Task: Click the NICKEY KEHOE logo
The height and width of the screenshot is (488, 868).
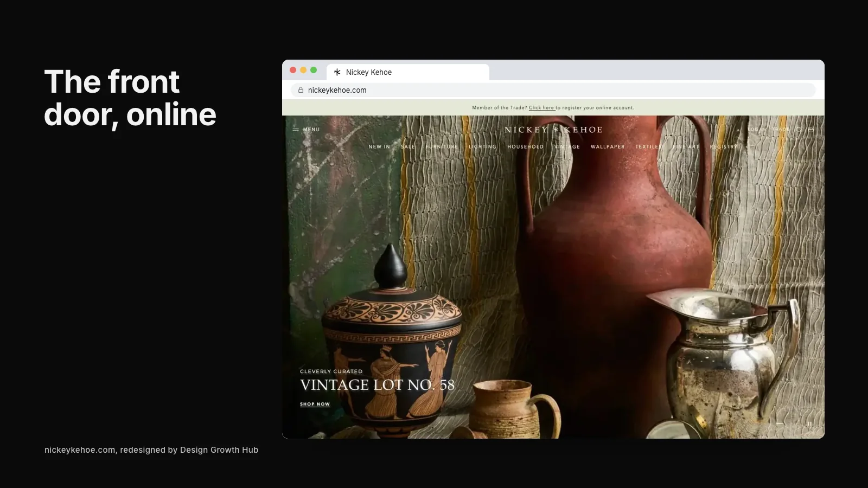Action: [553, 130]
